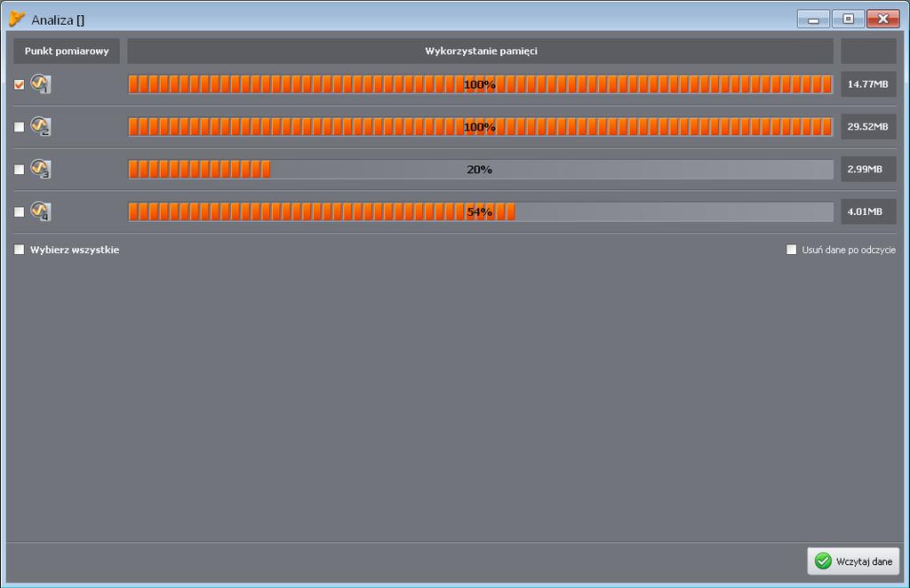
Task: Enable the measurement point 4 checkbox
Action: click(20, 211)
